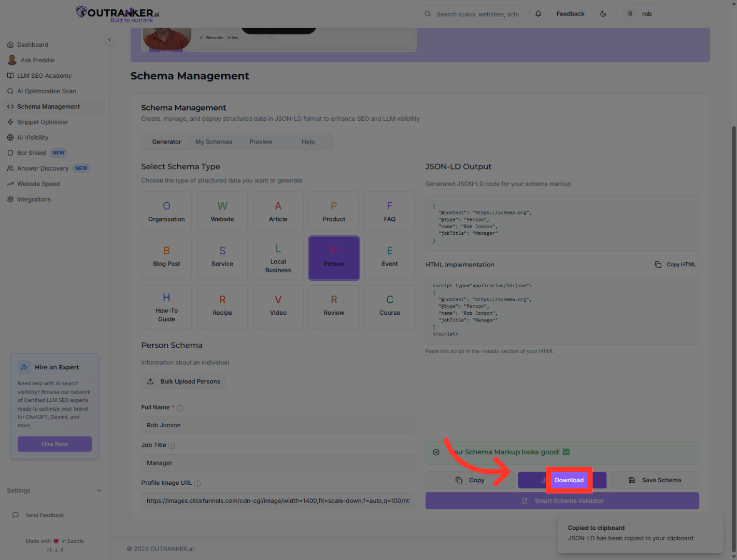Choose the Event schema type
Screen dimensions: 737x560
390,258
